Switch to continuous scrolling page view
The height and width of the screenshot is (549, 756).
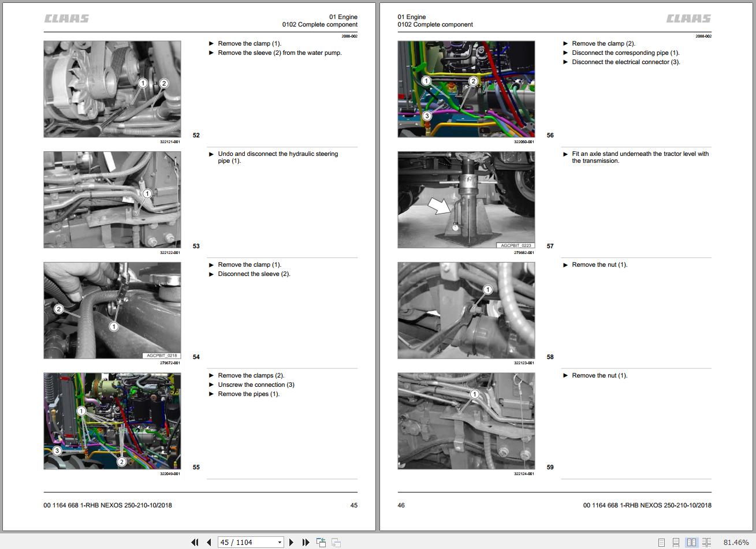coord(676,543)
